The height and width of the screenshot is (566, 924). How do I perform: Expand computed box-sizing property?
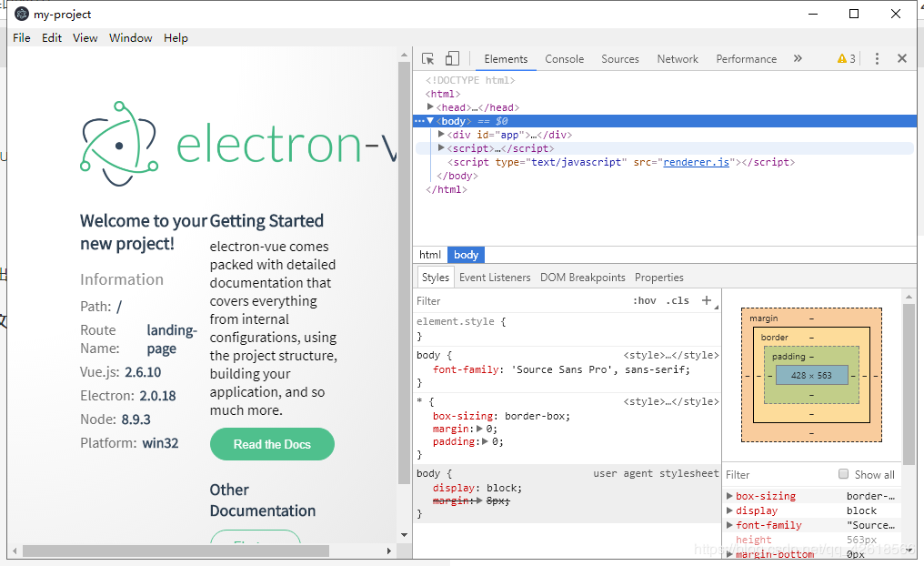[x=729, y=496]
